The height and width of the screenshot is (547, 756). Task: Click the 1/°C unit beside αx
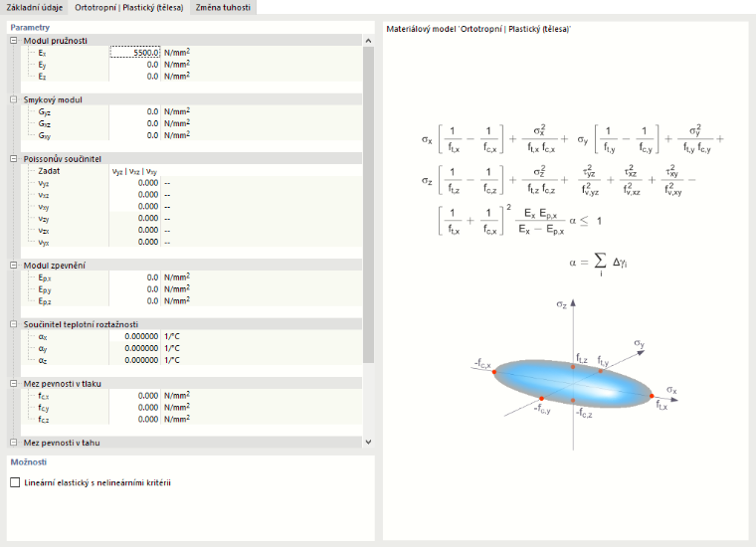click(172, 336)
